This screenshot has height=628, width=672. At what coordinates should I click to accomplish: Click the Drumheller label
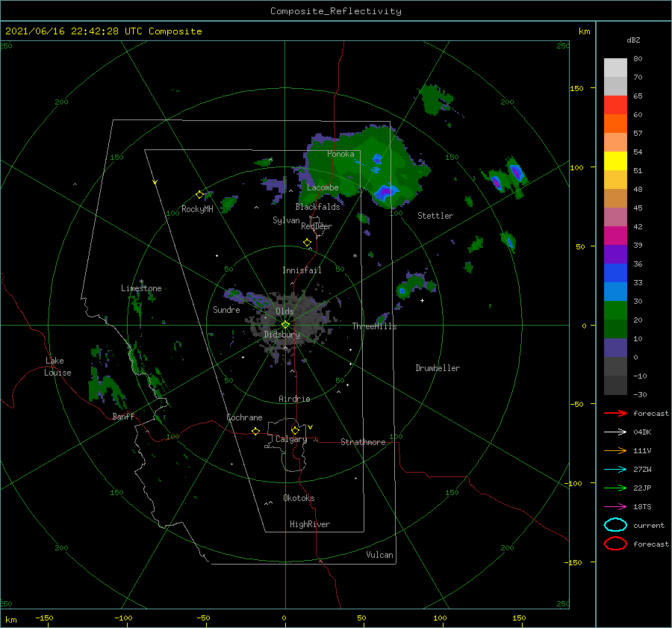[x=438, y=368]
